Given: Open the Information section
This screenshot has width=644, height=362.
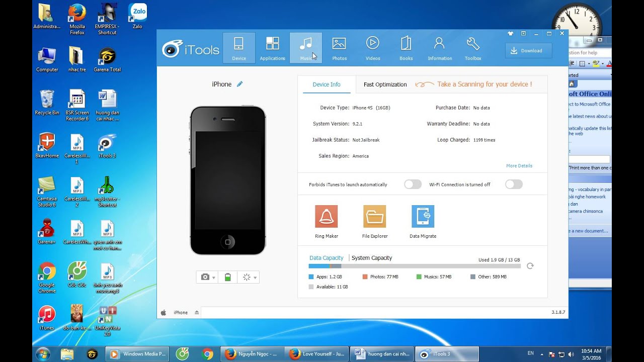Looking at the screenshot, I should pos(440,48).
